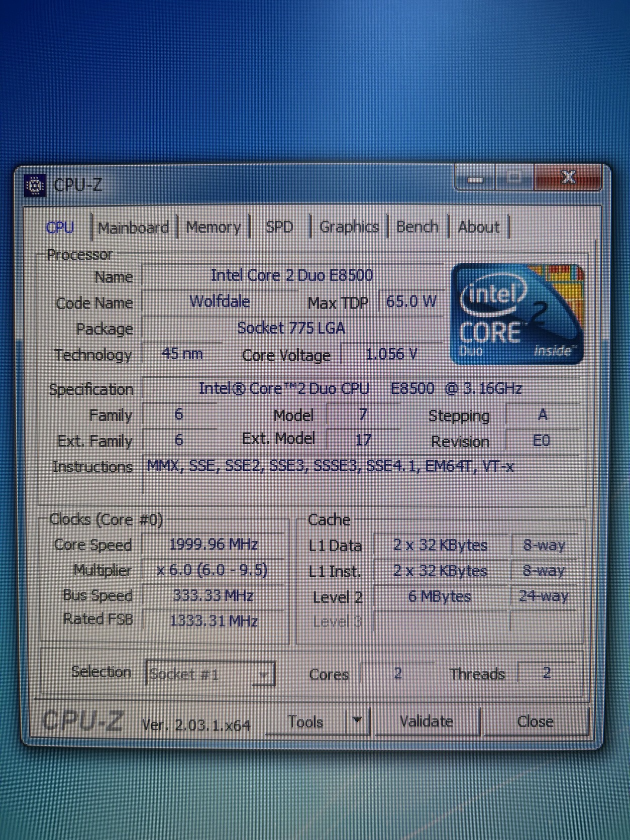Click the CPU-Z title bar chip icon
Image resolution: width=630 pixels, height=840 pixels.
click(35, 186)
